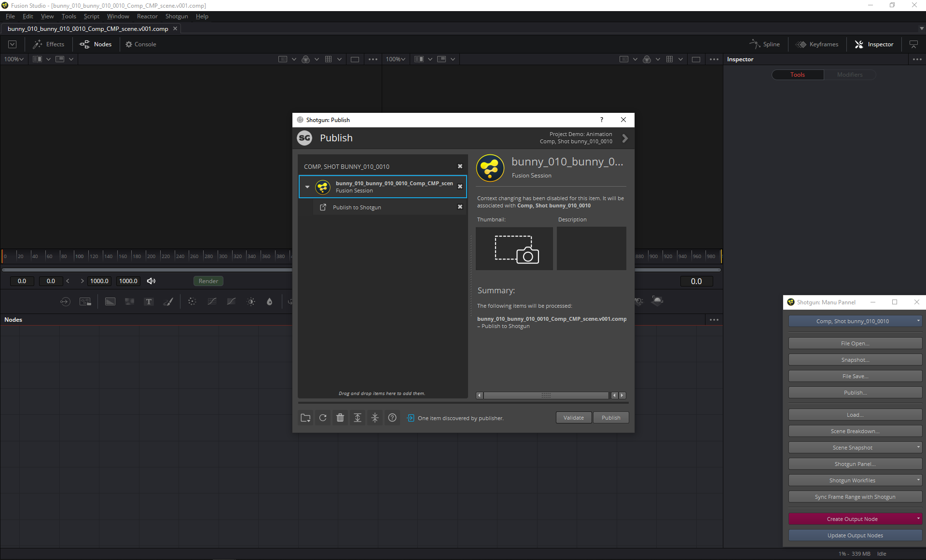The image size is (926, 560).
Task: Select the Paint brush tool in toolbar
Action: tap(168, 301)
